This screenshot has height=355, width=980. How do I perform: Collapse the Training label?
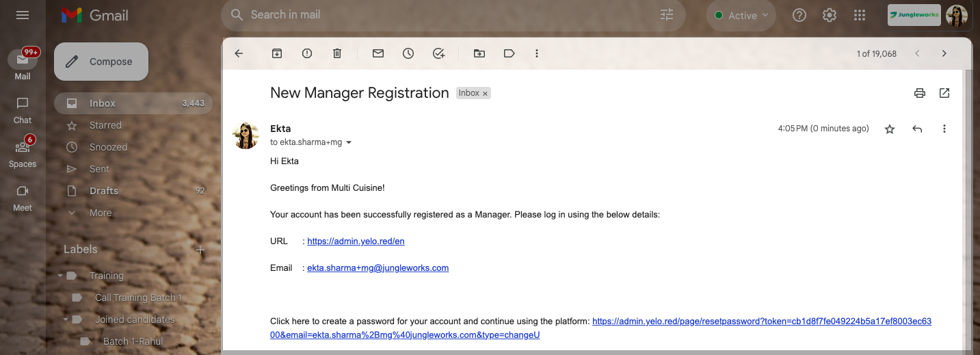point(60,276)
